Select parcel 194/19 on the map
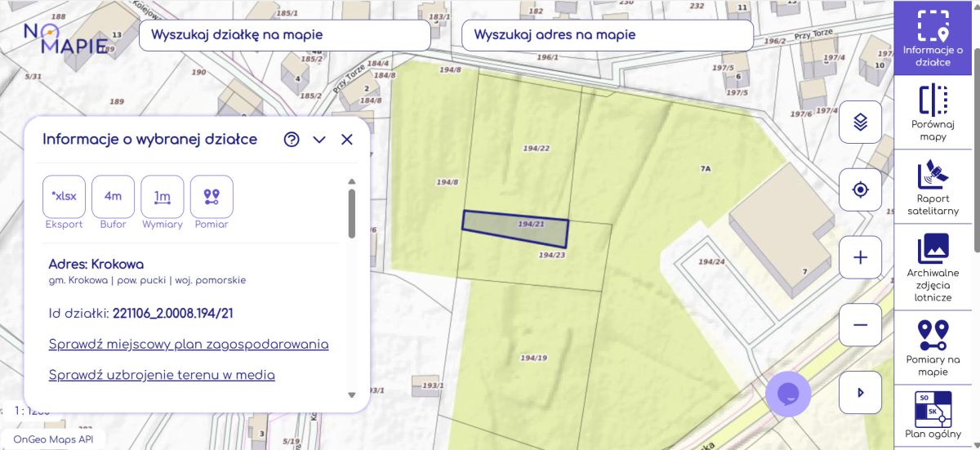Screen dimensions: 980x450 (533, 358)
